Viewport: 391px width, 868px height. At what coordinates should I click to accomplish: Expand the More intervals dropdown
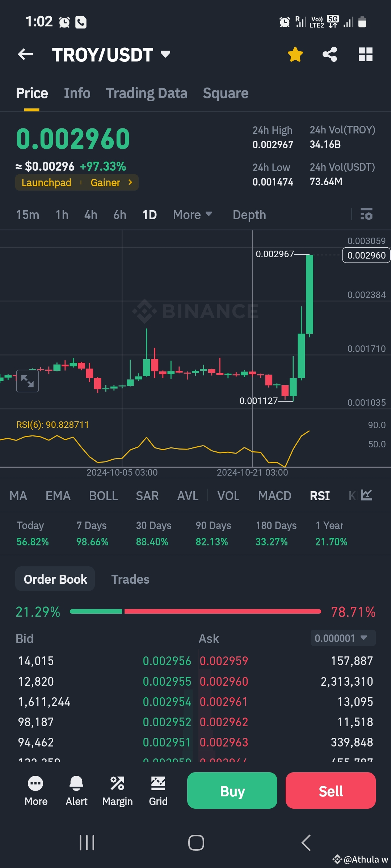pos(192,215)
